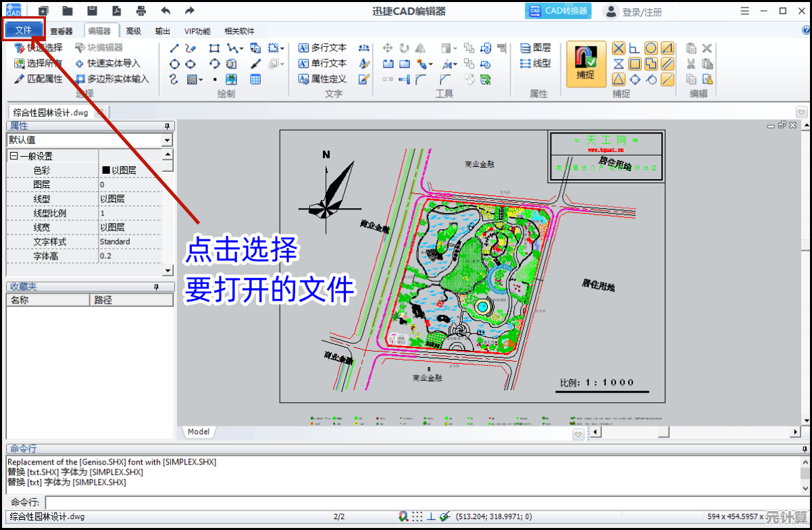Toggle the 捕捉 snap button
Viewport: 812px width, 530px height.
[585, 64]
